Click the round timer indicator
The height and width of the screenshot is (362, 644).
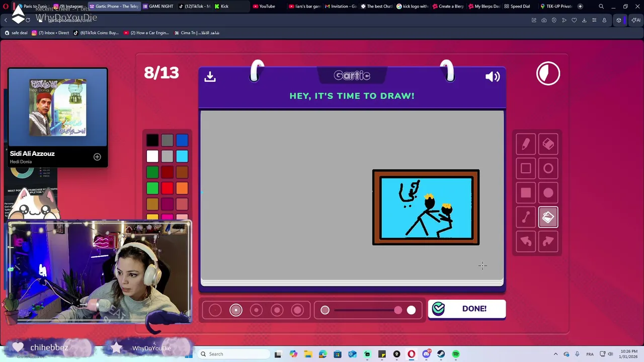click(x=548, y=73)
